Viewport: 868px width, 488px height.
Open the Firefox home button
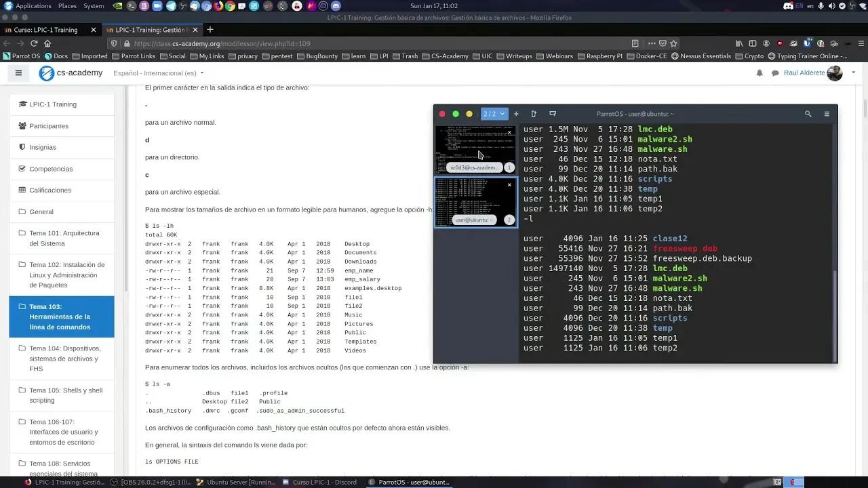[46, 43]
